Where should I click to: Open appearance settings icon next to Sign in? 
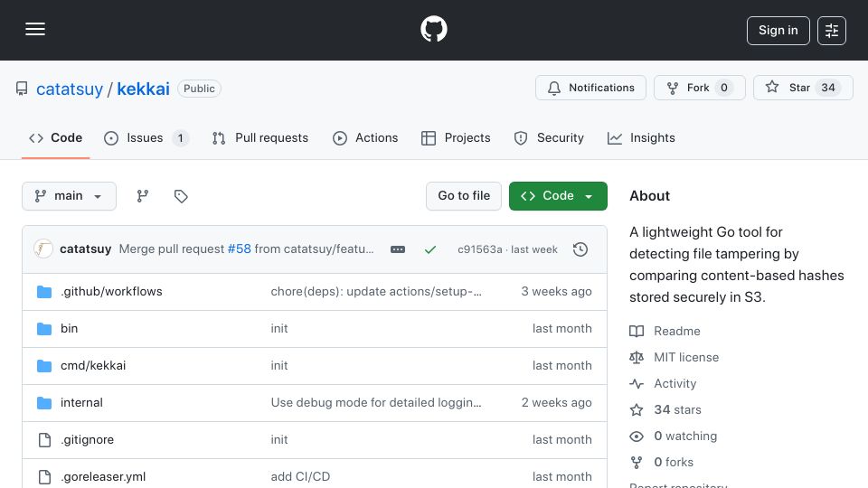pyautogui.click(x=832, y=31)
